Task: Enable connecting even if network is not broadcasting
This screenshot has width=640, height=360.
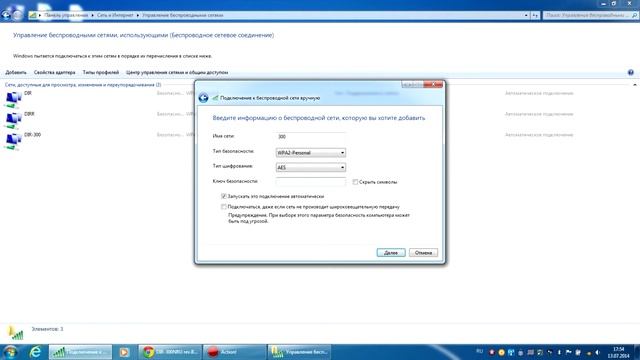Action: pos(224,207)
